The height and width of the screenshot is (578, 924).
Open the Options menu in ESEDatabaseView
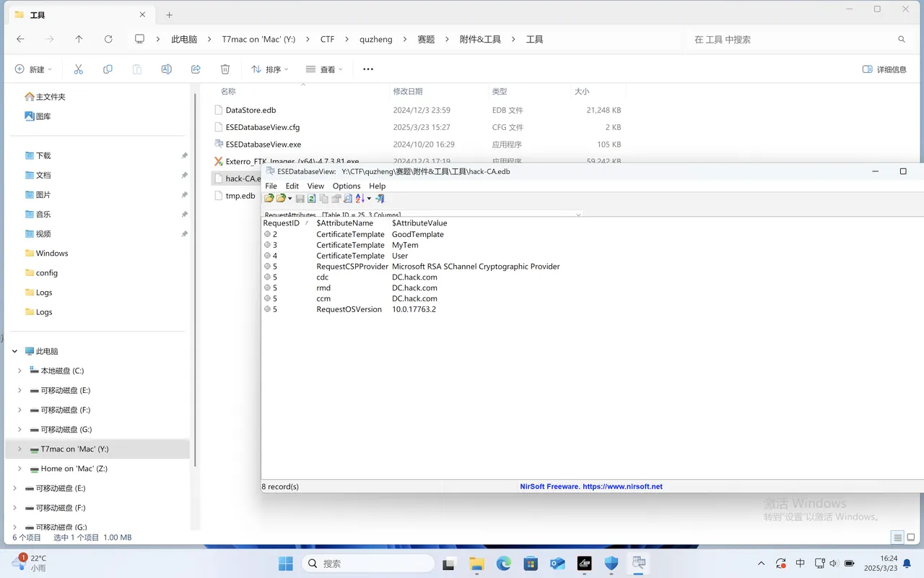346,186
